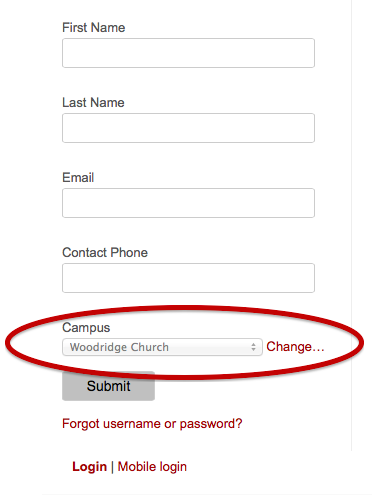
Task: Click the Change… link beside Campus
Action: (x=295, y=347)
